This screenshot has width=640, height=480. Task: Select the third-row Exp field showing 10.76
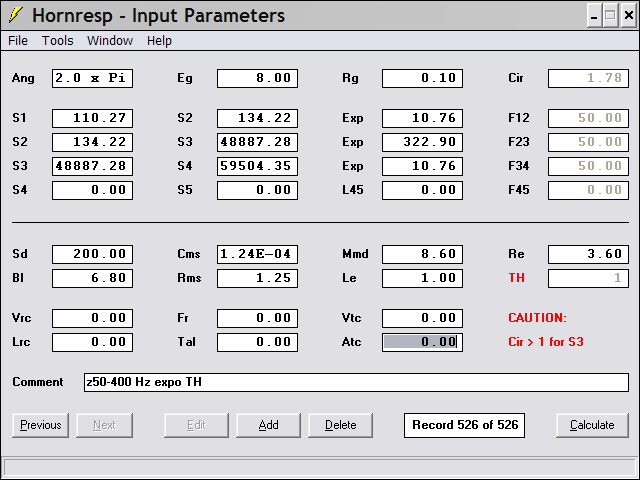click(422, 166)
